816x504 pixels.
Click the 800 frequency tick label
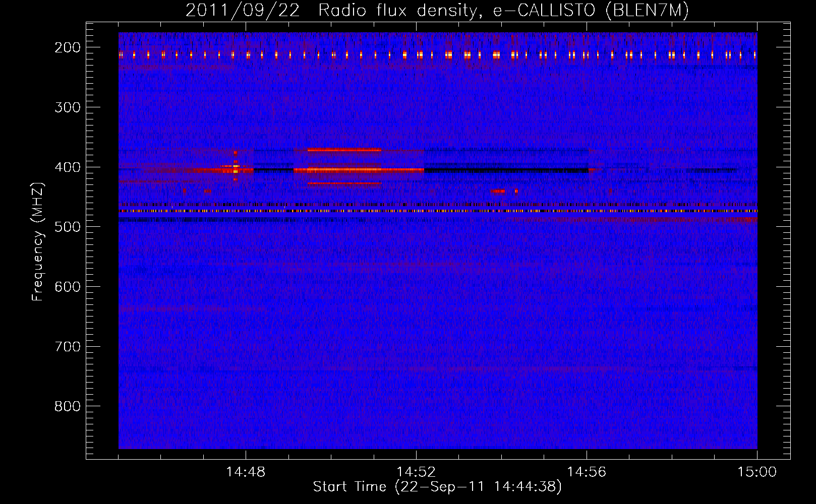tap(67, 406)
